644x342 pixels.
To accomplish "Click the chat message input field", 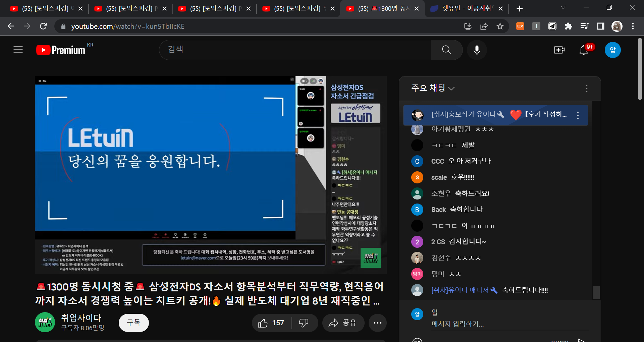I will pyautogui.click(x=509, y=324).
